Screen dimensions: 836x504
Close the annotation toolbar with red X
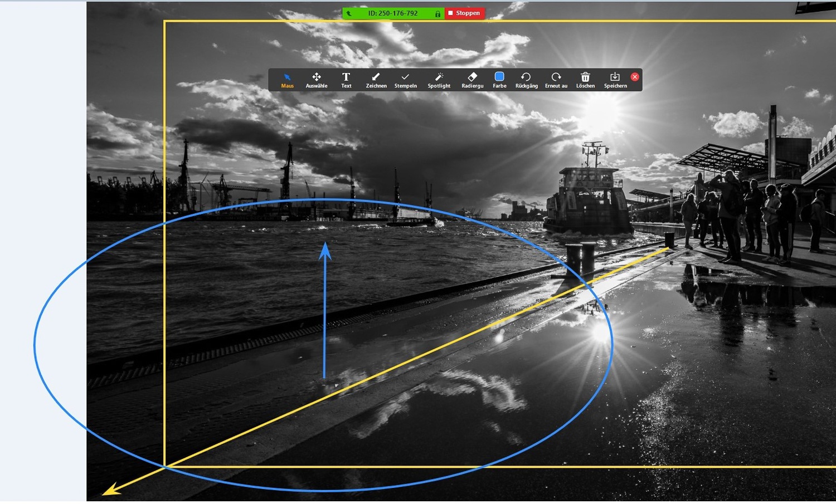[x=635, y=77]
